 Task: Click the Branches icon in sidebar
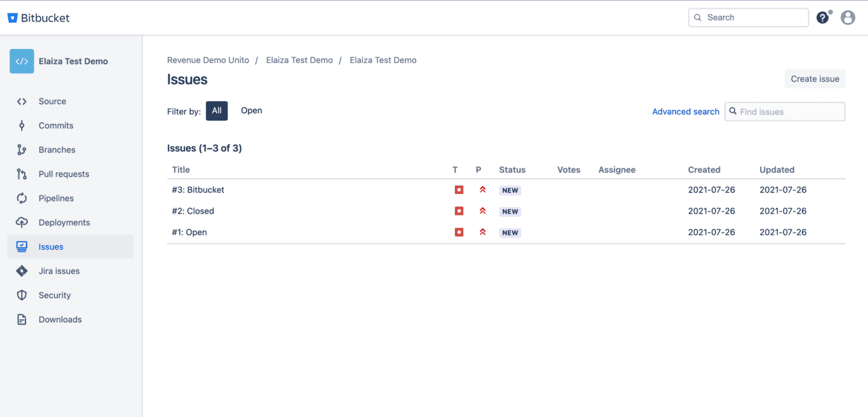point(22,150)
